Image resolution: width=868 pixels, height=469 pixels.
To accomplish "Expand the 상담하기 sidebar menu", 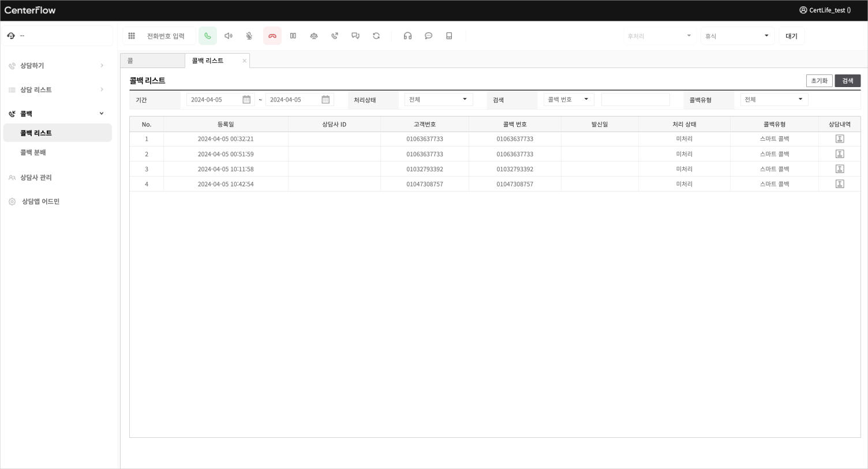I will click(57, 66).
